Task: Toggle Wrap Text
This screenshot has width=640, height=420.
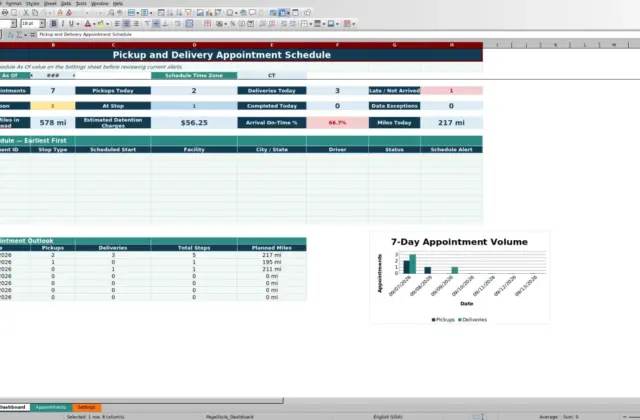Action: click(x=177, y=24)
